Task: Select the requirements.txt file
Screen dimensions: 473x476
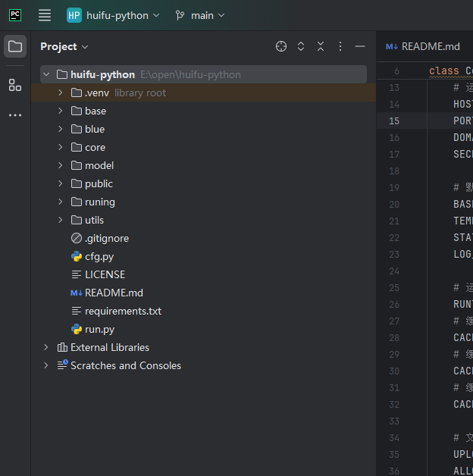Action: (x=124, y=312)
